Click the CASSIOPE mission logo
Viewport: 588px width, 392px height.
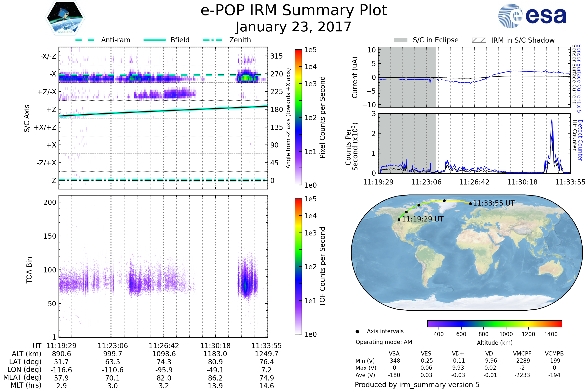click(65, 18)
